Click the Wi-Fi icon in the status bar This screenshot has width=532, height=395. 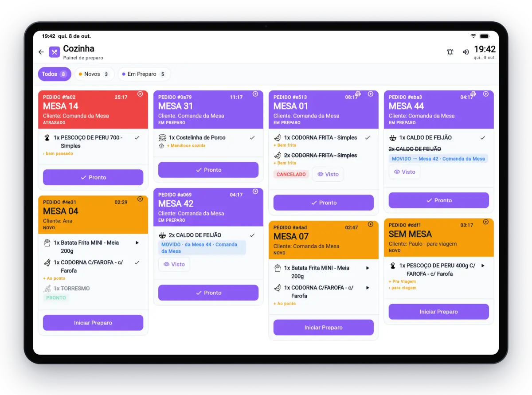point(473,36)
